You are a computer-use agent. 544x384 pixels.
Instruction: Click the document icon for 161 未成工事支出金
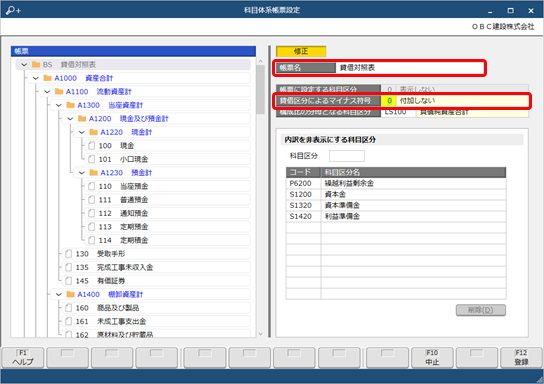click(68, 322)
